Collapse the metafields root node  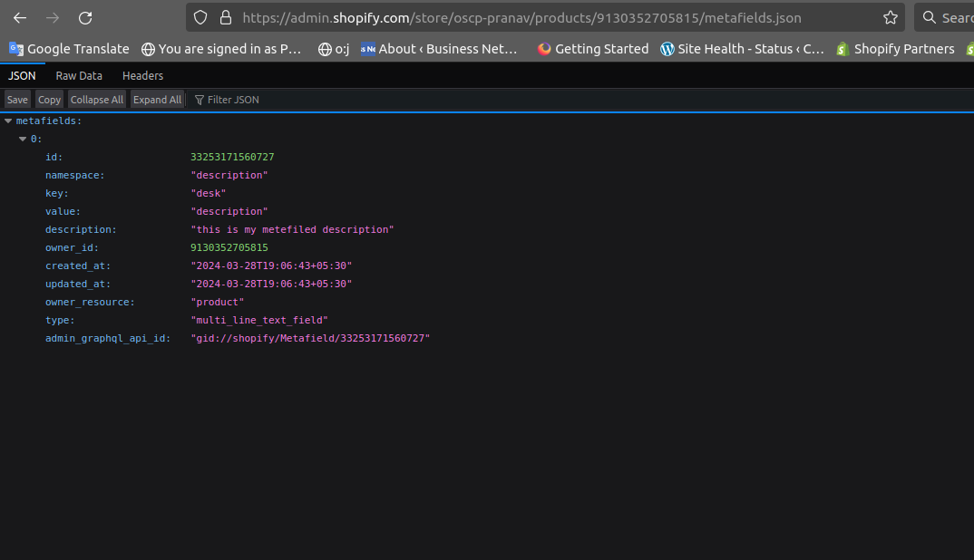click(x=8, y=121)
